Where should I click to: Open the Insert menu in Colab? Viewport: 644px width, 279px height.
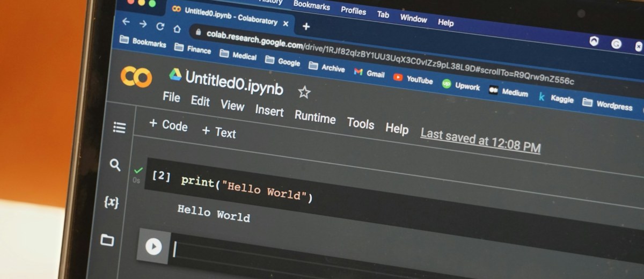coord(269,111)
